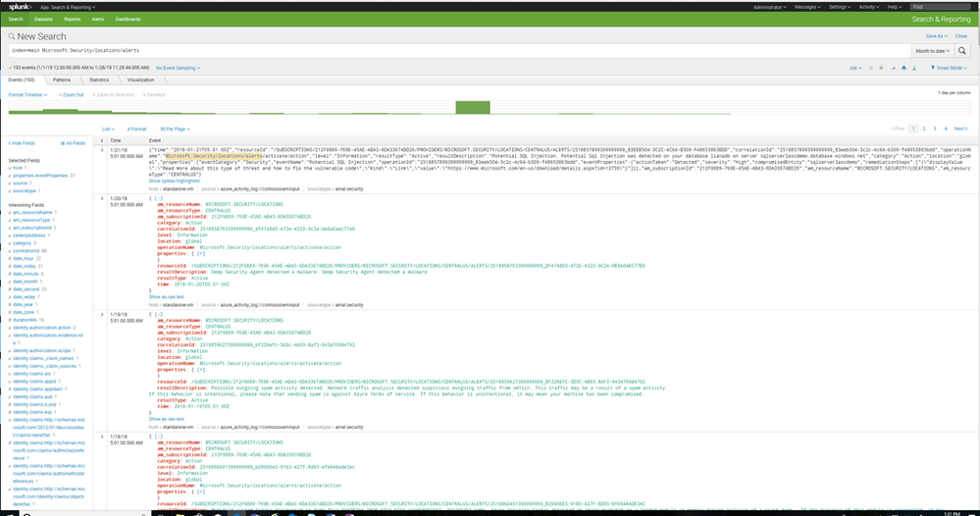Open the 50 Per Page dropdown
980x516 pixels.
click(175, 129)
